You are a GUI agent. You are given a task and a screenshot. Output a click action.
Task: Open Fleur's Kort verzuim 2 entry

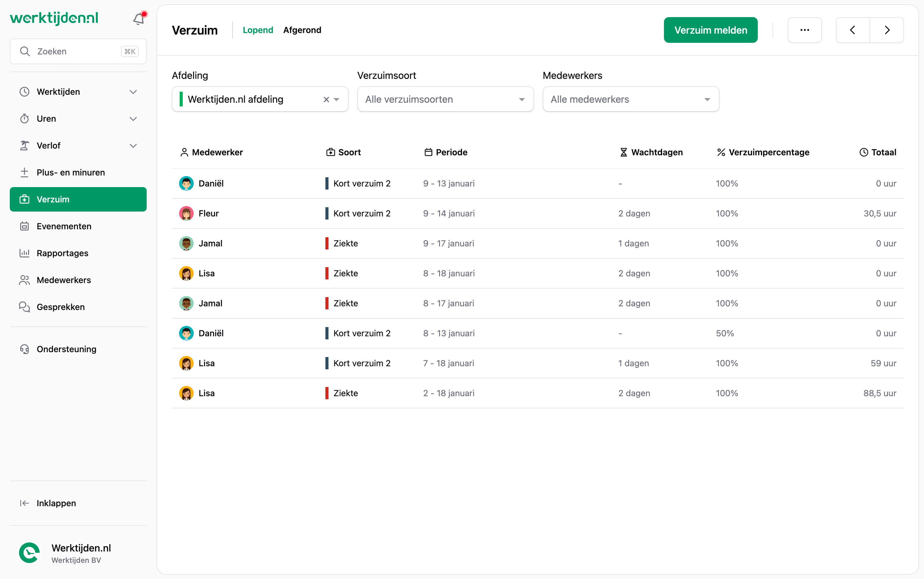coord(538,214)
